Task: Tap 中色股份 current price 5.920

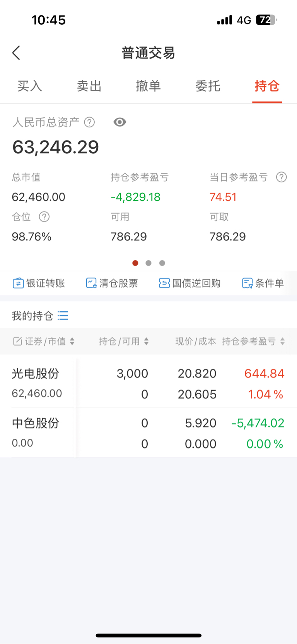Action: point(201,423)
